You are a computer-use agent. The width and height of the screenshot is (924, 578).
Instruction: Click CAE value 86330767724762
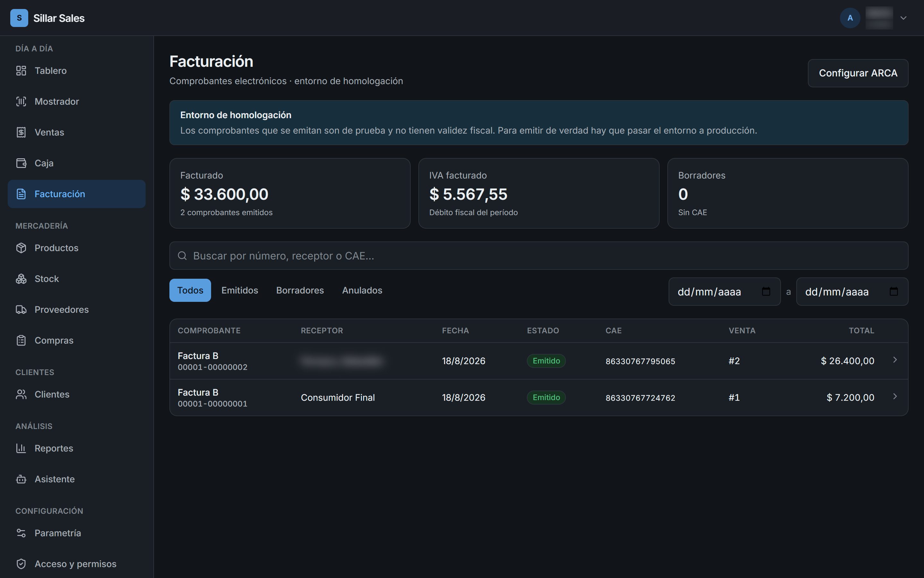pos(640,398)
